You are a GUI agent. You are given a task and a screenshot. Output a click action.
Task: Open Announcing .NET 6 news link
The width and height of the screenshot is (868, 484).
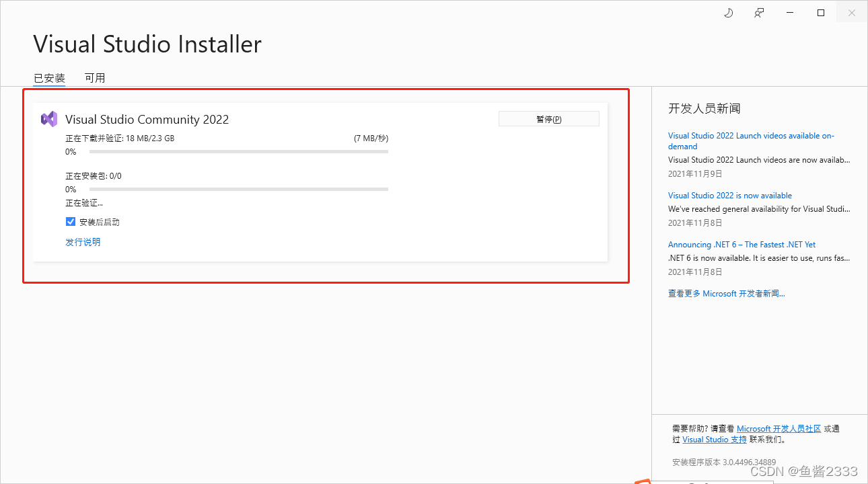pos(742,245)
